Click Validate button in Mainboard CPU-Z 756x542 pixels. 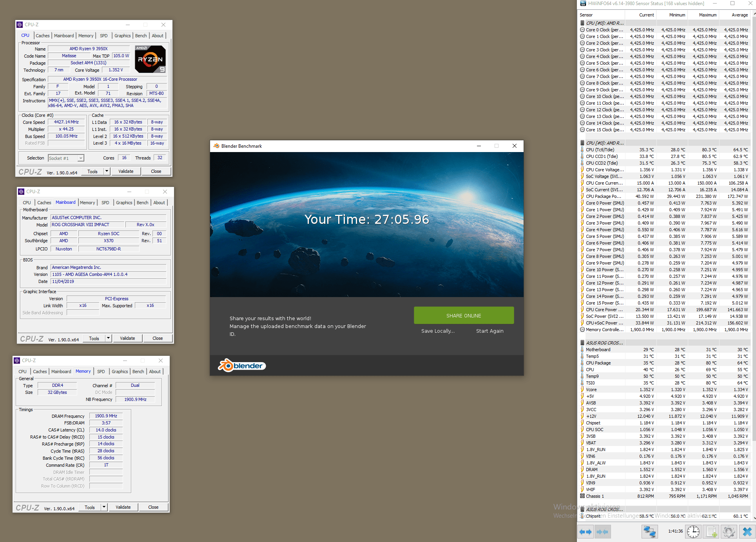point(127,338)
